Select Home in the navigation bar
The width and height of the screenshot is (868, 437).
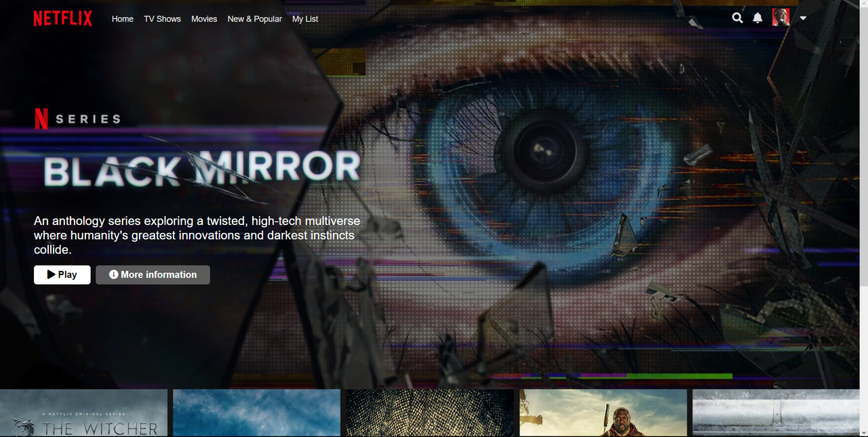point(122,19)
